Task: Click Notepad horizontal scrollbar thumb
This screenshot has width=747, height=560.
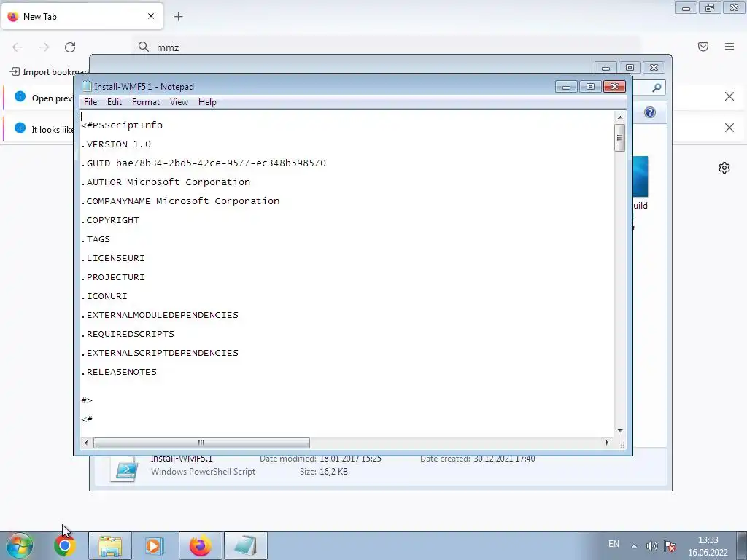Action: pos(201,443)
